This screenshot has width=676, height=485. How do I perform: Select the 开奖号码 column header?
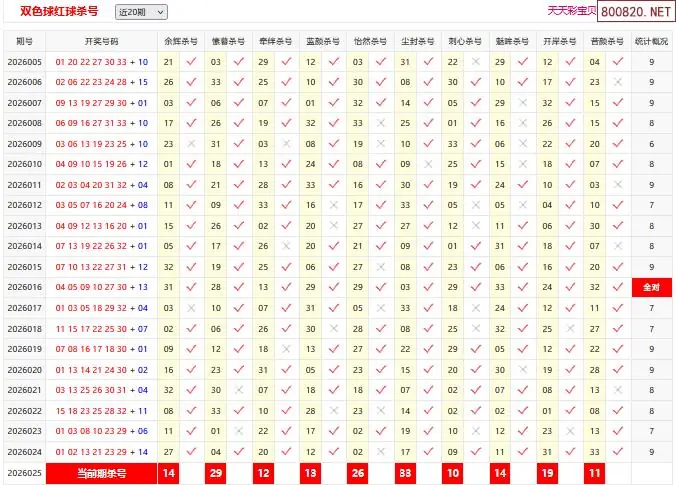101,42
